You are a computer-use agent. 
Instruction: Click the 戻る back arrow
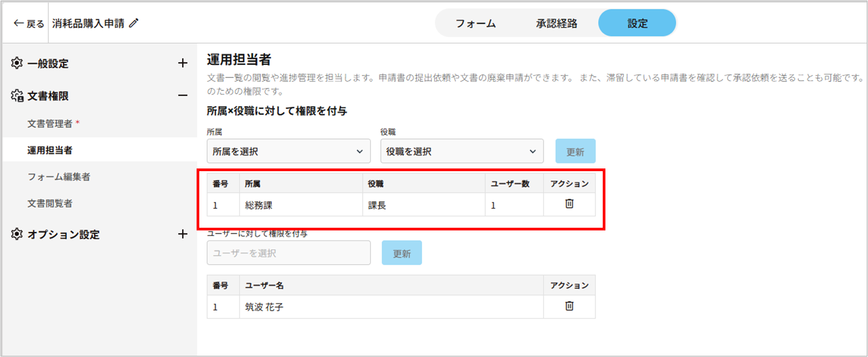point(19,23)
